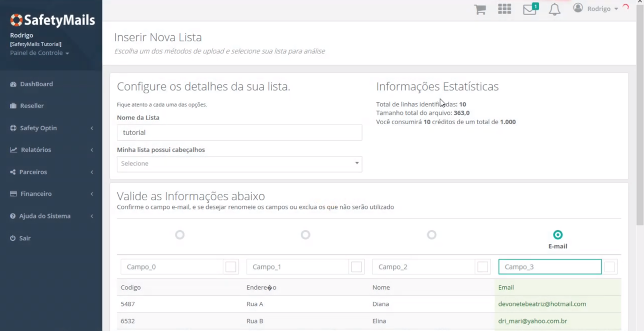The width and height of the screenshot is (644, 331).
Task: Click the Safety Optin lifebuoy icon
Action: pyautogui.click(x=13, y=128)
